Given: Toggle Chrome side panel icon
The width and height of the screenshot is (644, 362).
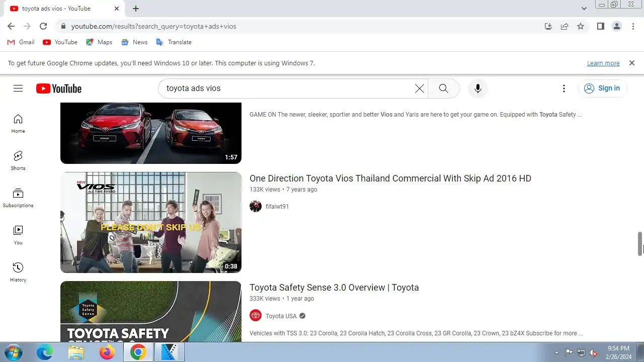Looking at the screenshot, I should (601, 26).
